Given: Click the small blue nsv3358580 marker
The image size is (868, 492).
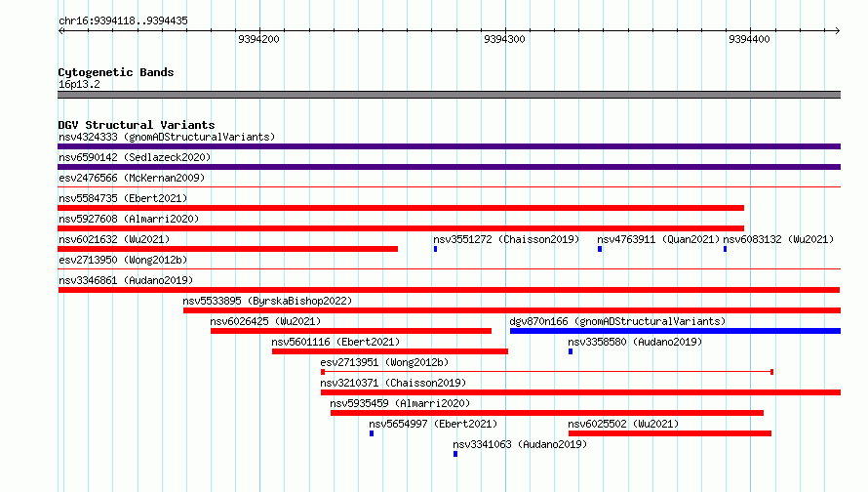Looking at the screenshot, I should 571,351.
